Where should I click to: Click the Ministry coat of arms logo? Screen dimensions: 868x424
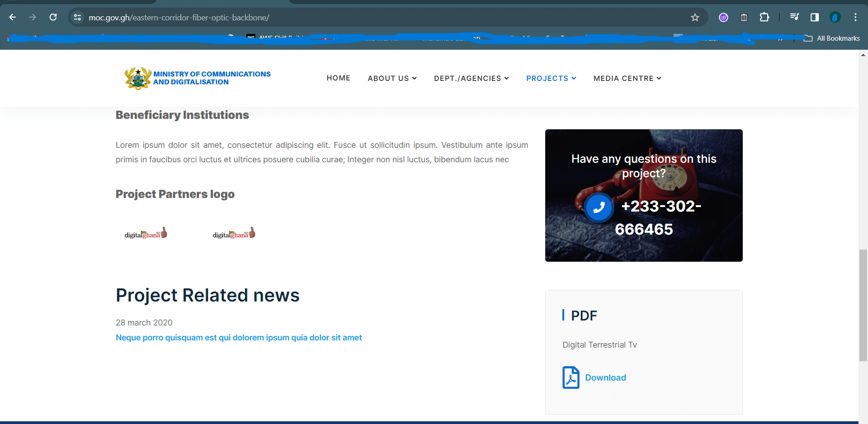[138, 78]
